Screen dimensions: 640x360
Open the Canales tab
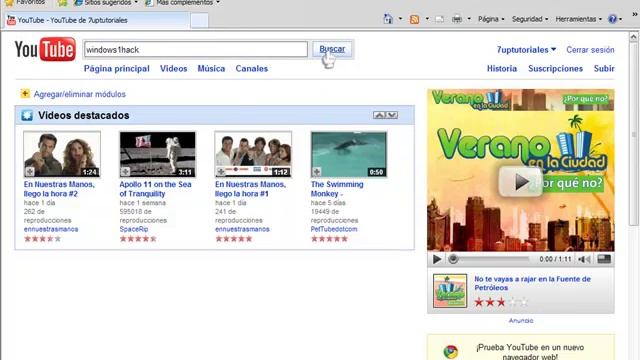(251, 69)
